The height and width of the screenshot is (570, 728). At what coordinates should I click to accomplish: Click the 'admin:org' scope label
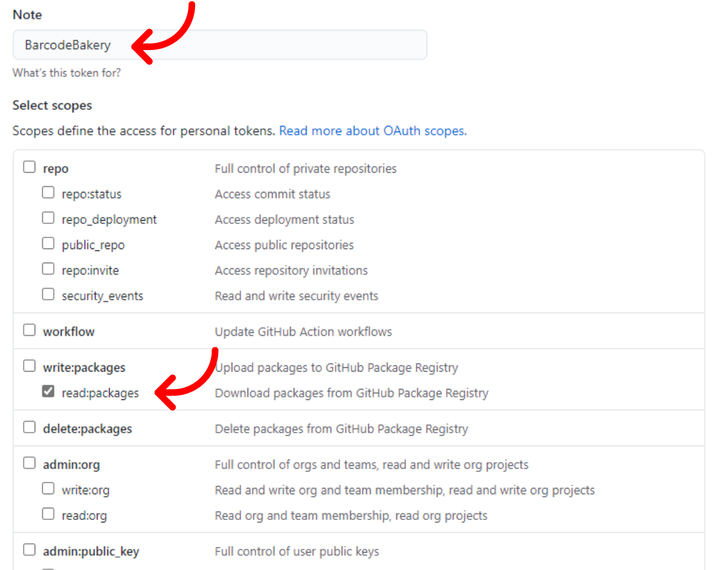pos(71,465)
